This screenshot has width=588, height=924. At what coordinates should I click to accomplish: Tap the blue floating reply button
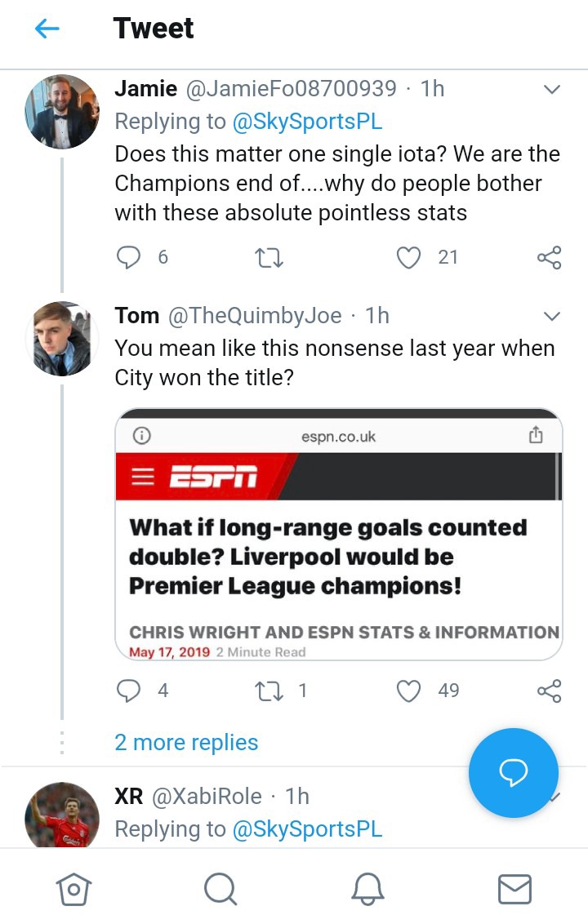[x=513, y=772]
